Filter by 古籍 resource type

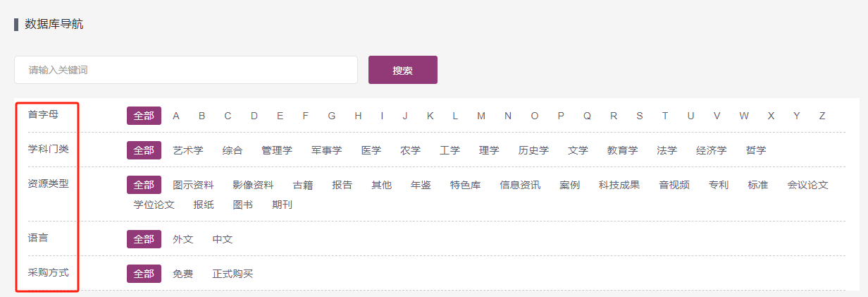click(x=303, y=185)
